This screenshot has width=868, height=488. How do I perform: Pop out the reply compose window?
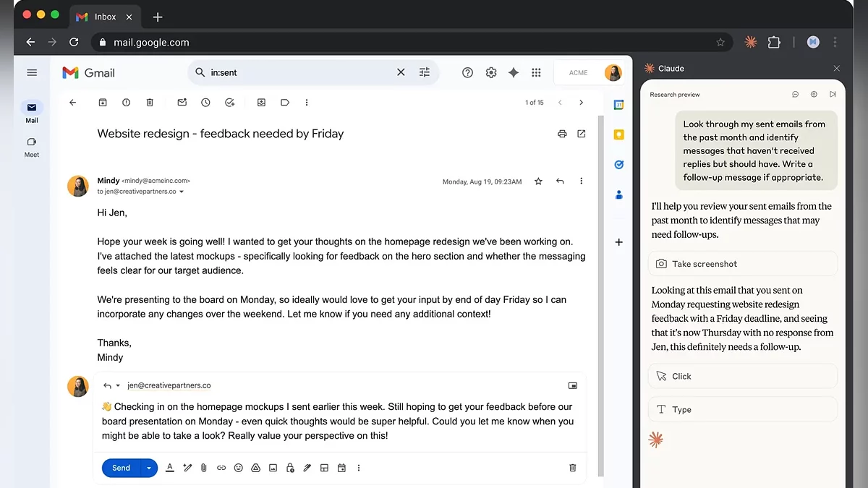coord(573,386)
